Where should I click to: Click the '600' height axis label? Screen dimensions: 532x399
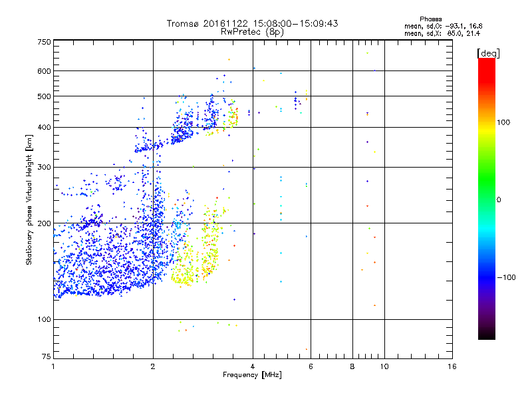[44, 71]
